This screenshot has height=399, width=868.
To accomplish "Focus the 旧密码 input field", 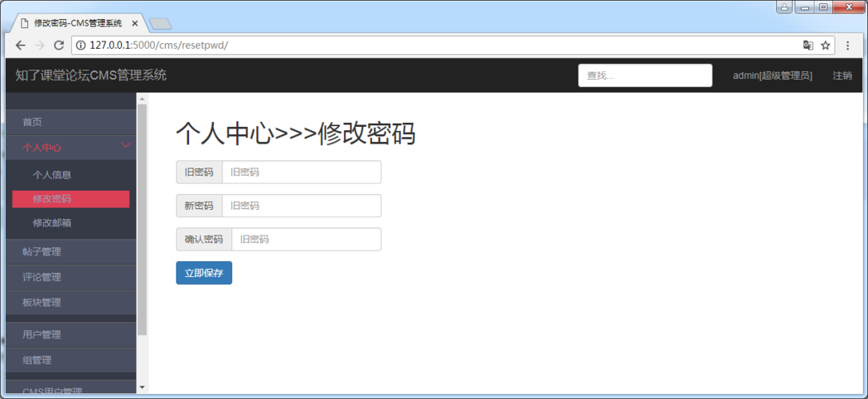I will point(302,172).
